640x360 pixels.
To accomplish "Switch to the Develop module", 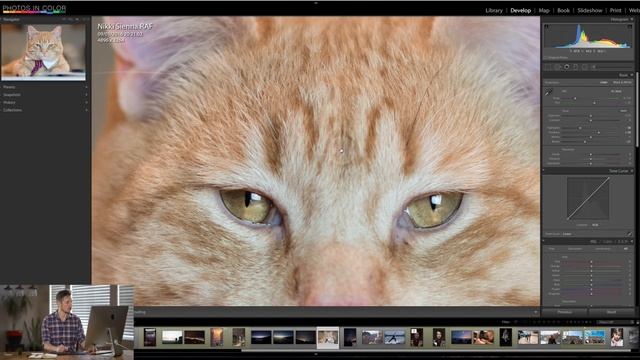I will point(520,10).
